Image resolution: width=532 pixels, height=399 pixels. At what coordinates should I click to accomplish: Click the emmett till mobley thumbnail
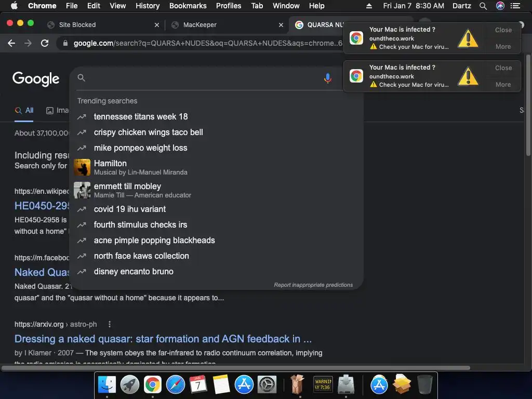click(x=82, y=190)
